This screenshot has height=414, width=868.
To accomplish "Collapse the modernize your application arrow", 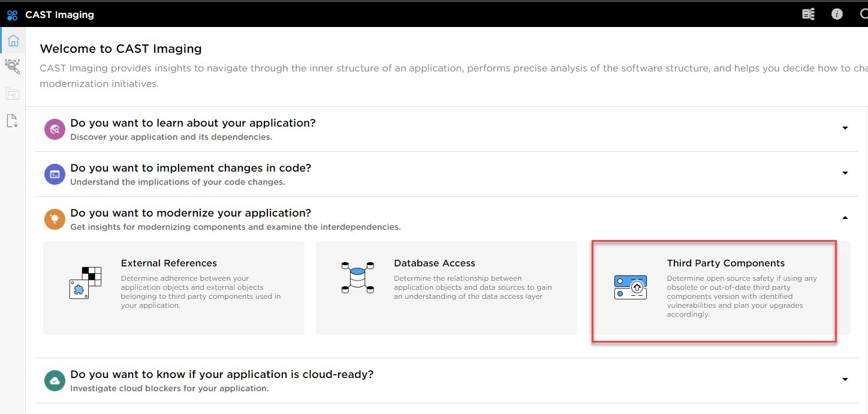I will [x=845, y=218].
